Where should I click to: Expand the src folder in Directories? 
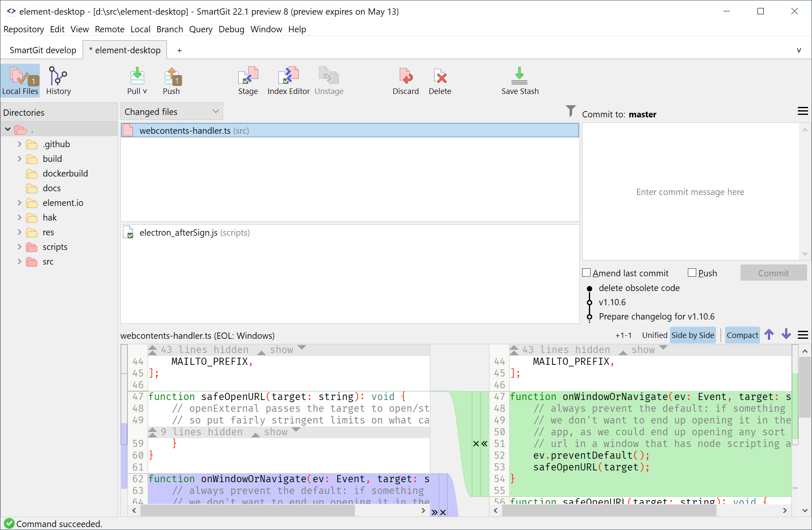click(19, 261)
